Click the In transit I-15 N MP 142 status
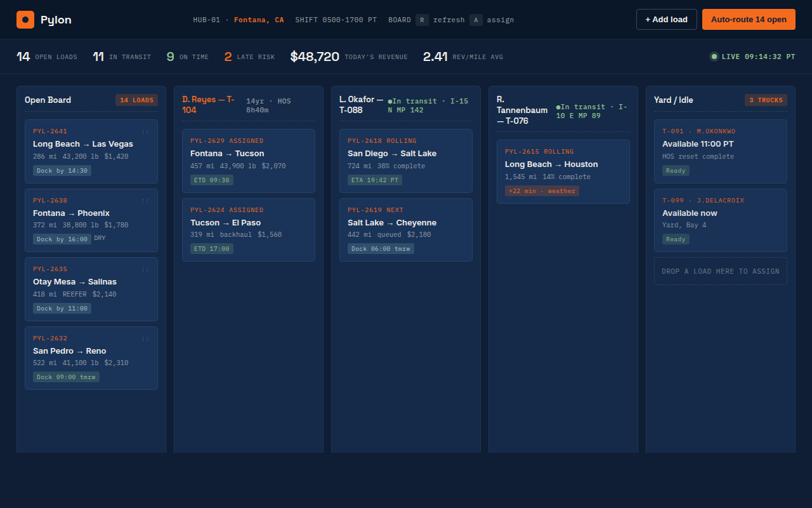Viewport: 812px width, 508px height. coord(429,105)
